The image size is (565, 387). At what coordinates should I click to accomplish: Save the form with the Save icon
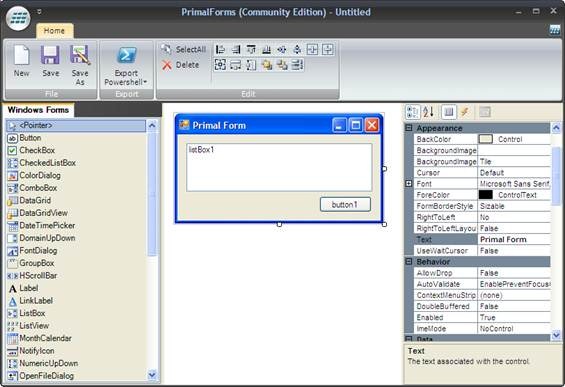pos(50,61)
